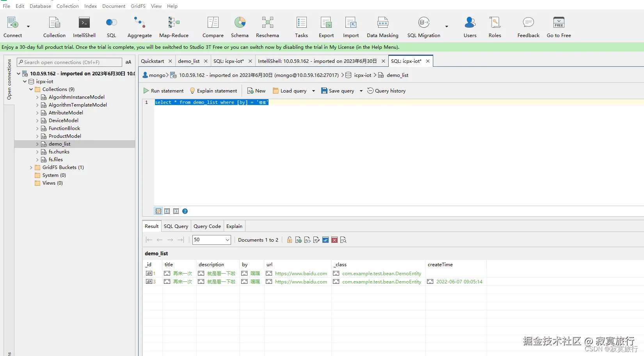644x356 pixels.
Task: Toggle the format query icon in the editor
Action: 158,211
